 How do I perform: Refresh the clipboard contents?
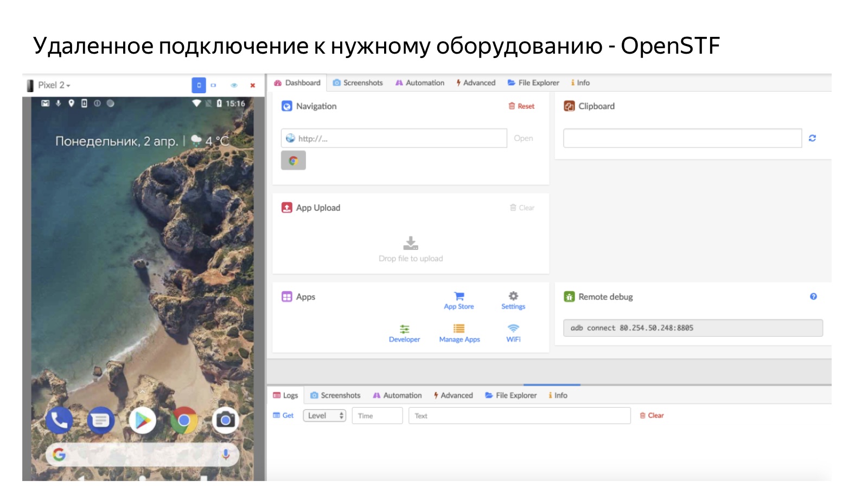[x=812, y=138]
